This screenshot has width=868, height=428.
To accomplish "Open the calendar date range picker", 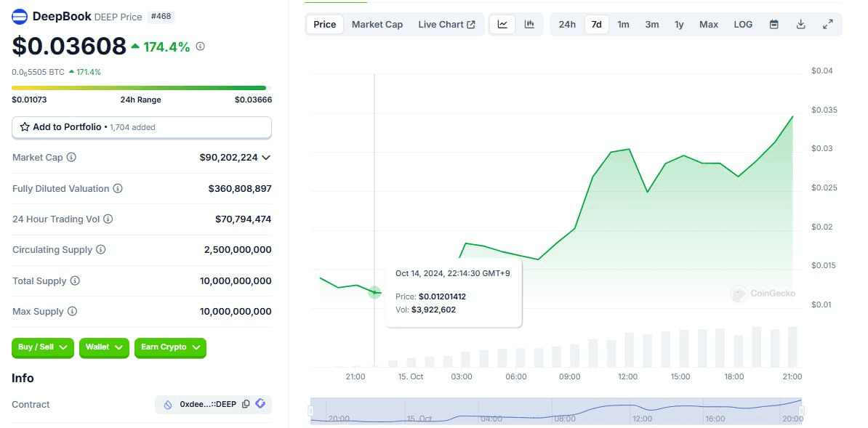I will pos(774,25).
